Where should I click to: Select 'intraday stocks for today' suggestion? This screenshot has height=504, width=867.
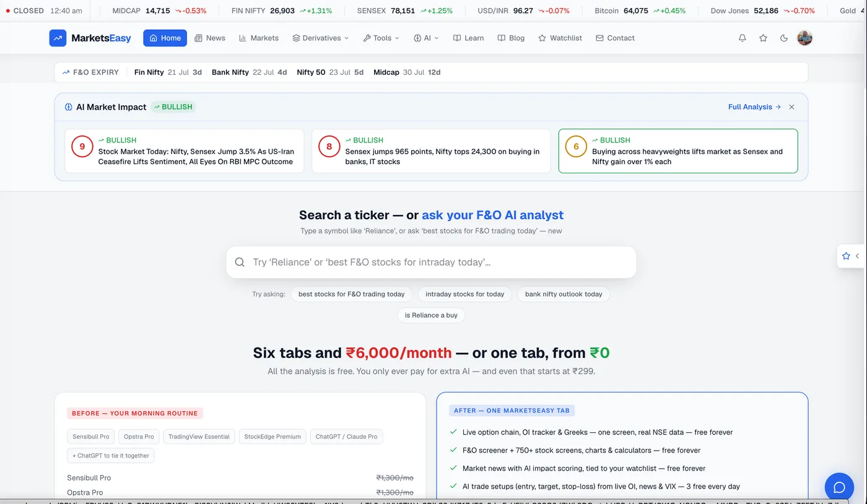click(x=465, y=294)
